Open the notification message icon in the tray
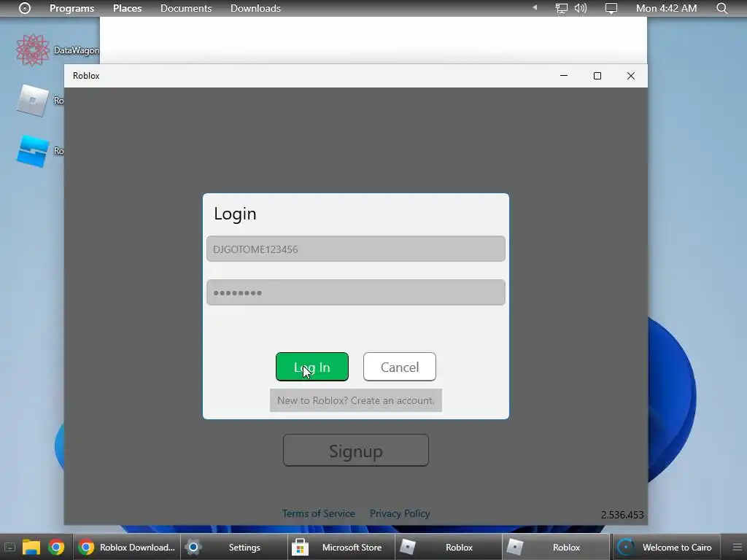This screenshot has width=747, height=560. pos(611,8)
